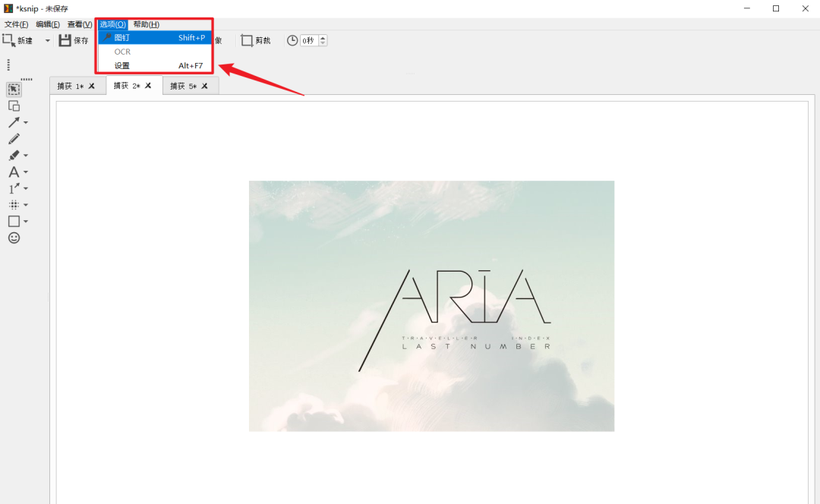The image size is (820, 504).
Task: Open the rectangle tool dropdown
Action: 26,222
